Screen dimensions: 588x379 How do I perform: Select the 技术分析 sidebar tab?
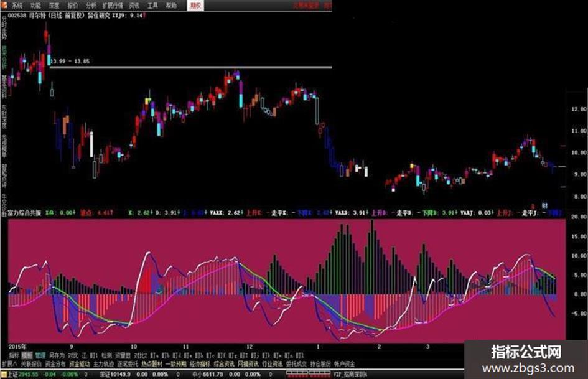coord(4,58)
